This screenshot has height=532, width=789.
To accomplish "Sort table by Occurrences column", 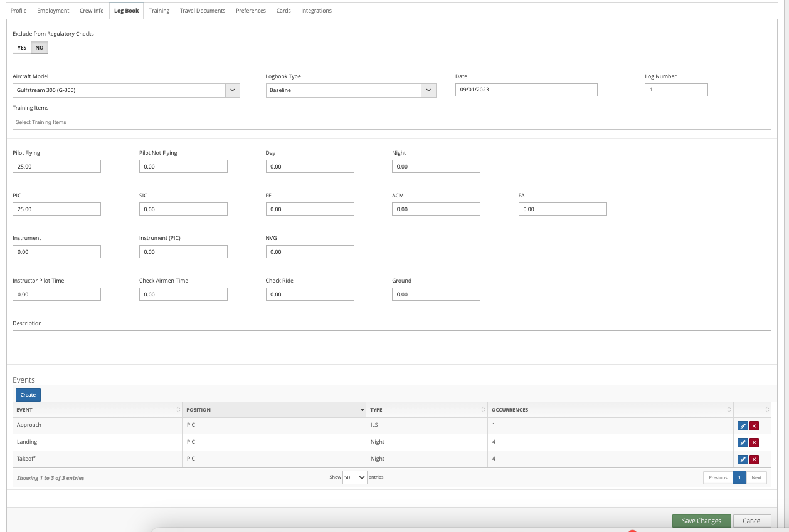I will [x=611, y=410].
